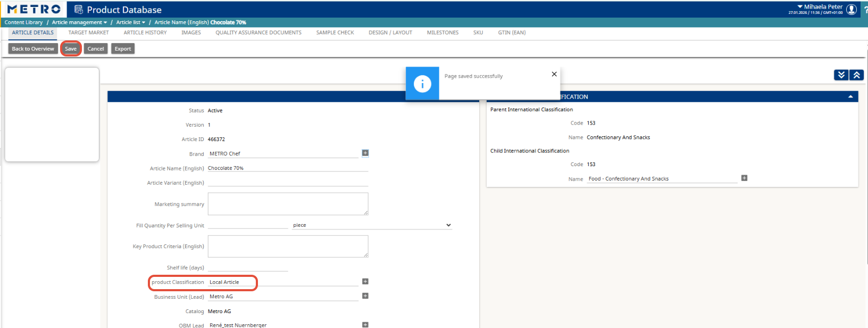
Task: Open QUALITY ASSURANCE DOCUMENTS tab
Action: (258, 32)
